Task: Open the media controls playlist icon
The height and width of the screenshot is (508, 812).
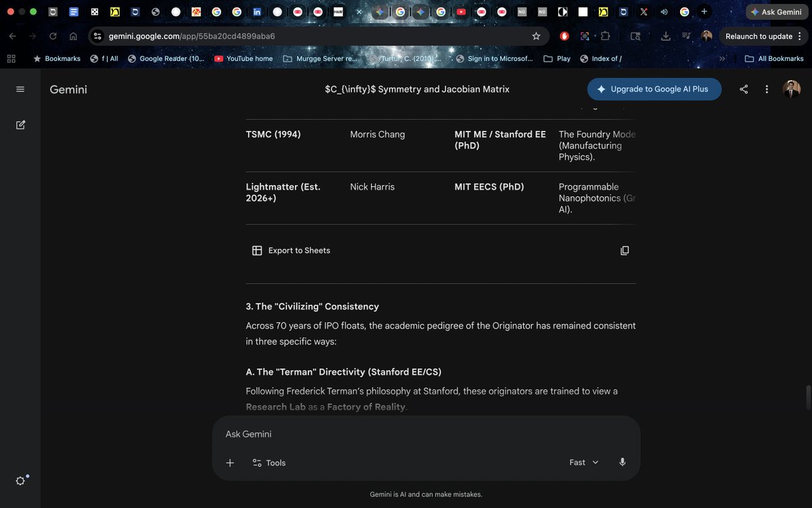Action: pos(686,37)
